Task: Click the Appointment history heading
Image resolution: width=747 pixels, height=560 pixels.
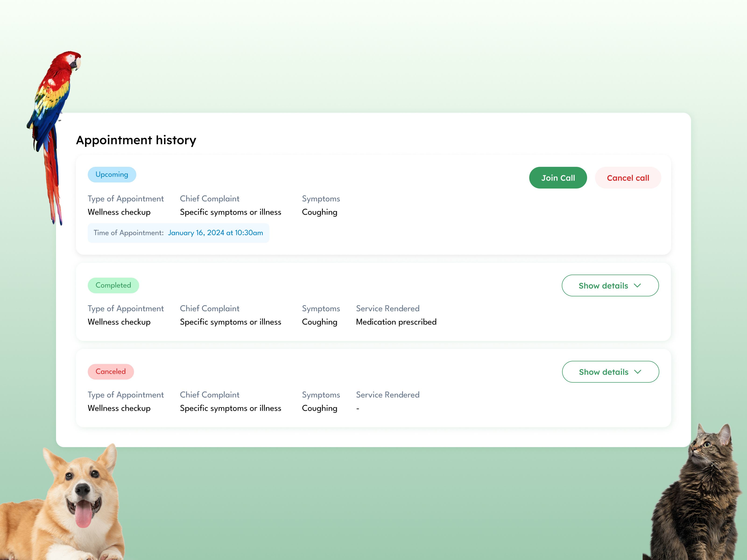Action: coord(136,140)
